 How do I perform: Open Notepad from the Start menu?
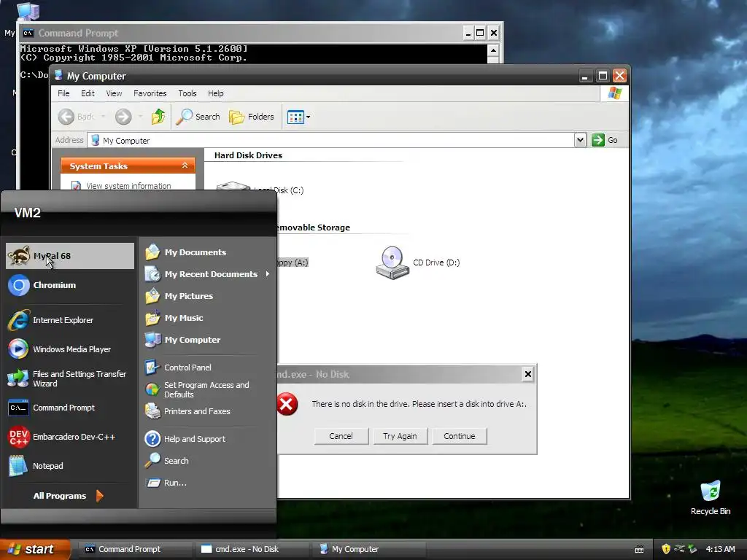(69, 466)
